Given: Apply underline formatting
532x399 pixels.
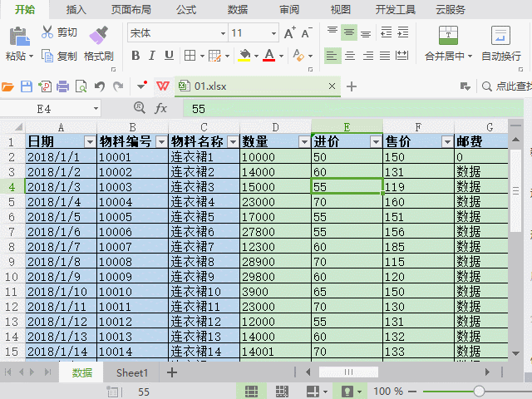Looking at the screenshot, I should pyautogui.click(x=169, y=56).
